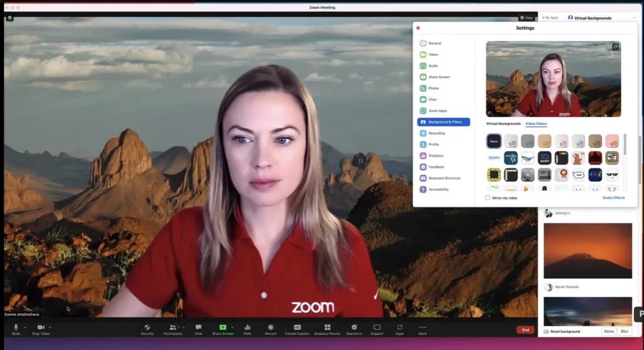Apply the pink tint video filter
This screenshot has height=350, width=644.
click(612, 141)
